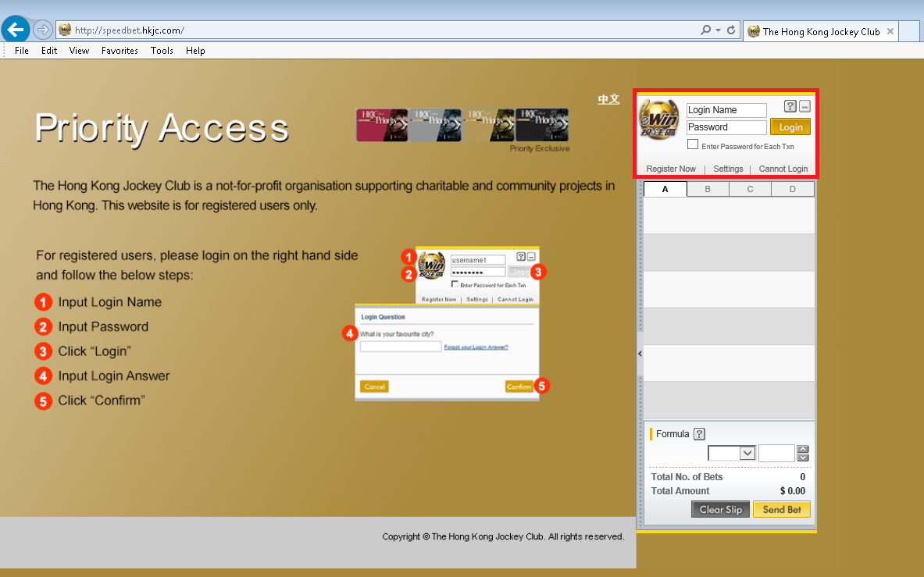This screenshot has width=924, height=577.
Task: Click the Login Name input field
Action: click(726, 111)
